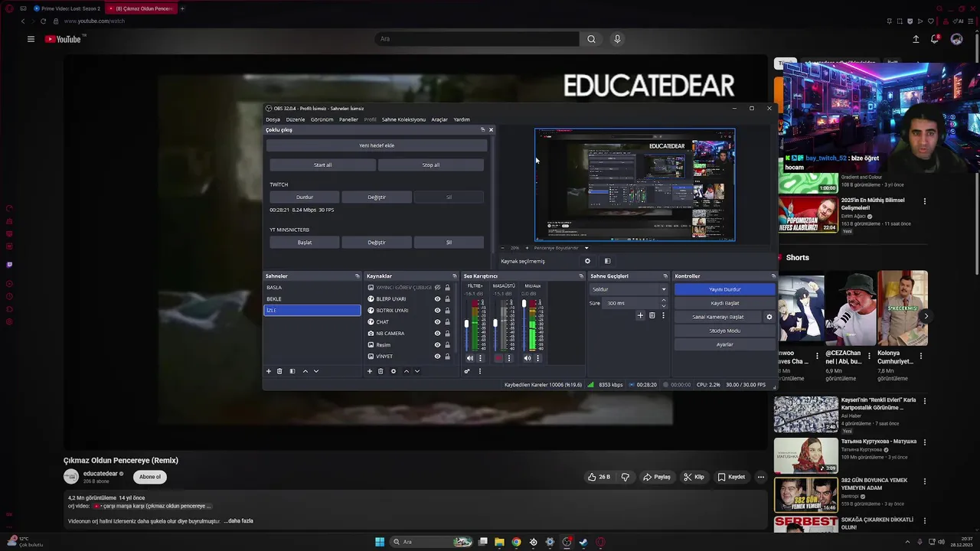Open Sahne Koleksiyonu menu
Screen dimensions: 980x551
(x=403, y=119)
